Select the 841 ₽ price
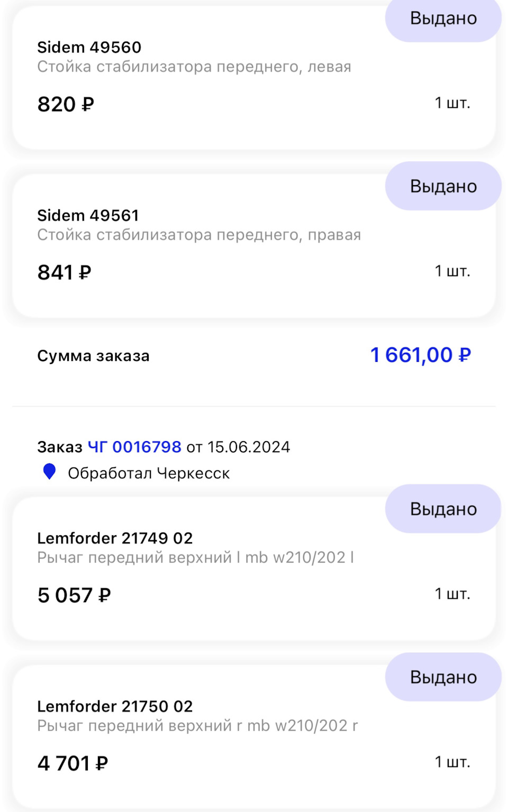508x812 pixels. (64, 272)
